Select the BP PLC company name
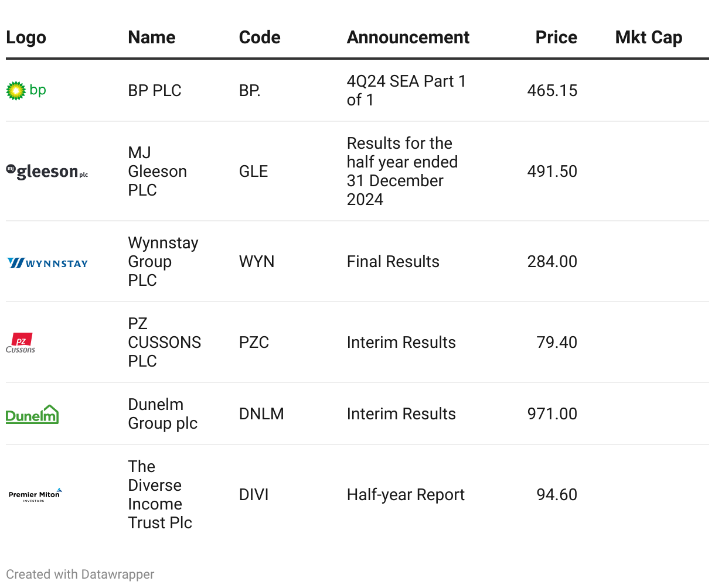The image size is (715, 588). [155, 91]
